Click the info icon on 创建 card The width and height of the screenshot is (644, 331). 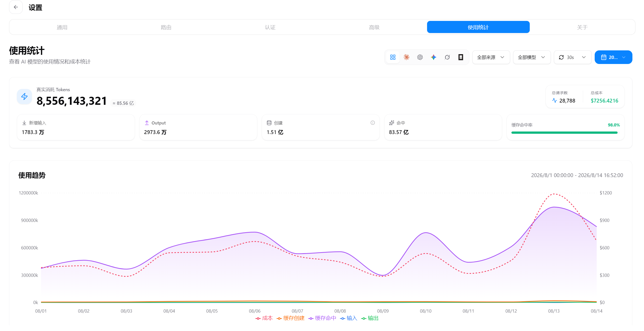(x=372, y=123)
